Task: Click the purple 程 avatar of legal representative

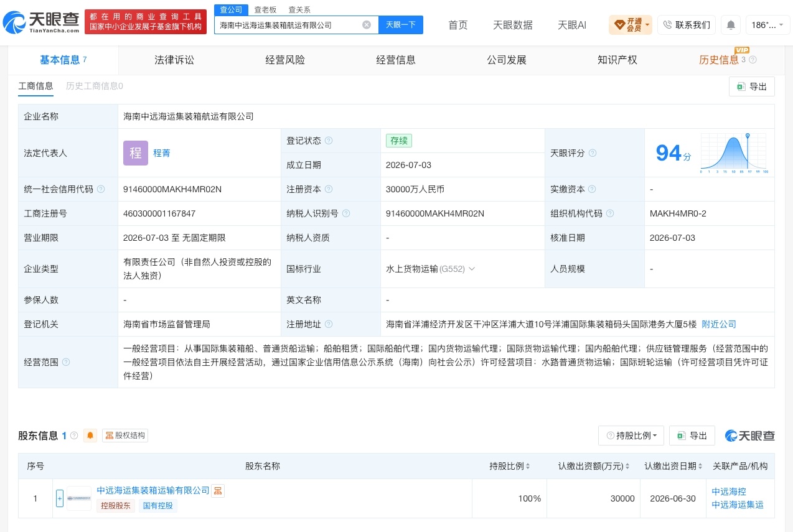Action: (x=136, y=153)
